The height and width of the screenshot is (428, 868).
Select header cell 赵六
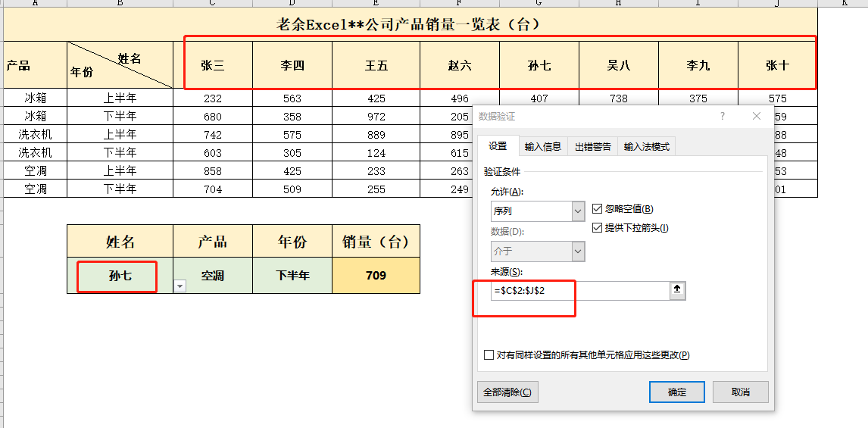click(x=460, y=65)
